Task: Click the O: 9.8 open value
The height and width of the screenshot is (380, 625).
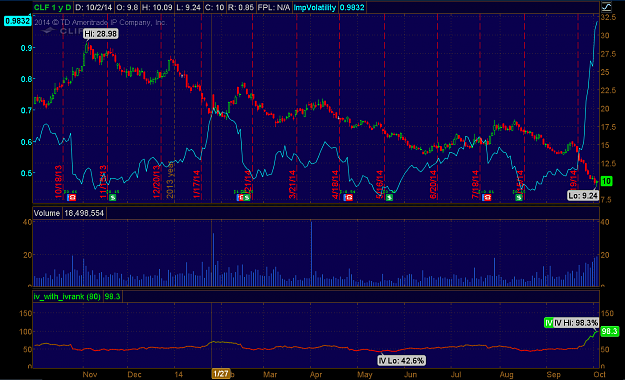Action: (127, 7)
